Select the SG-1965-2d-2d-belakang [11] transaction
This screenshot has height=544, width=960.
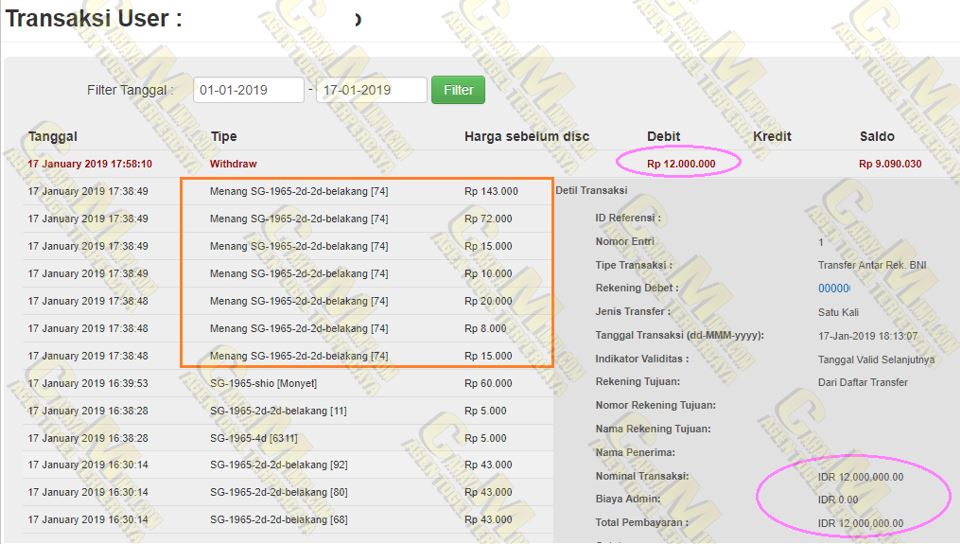coord(278,411)
